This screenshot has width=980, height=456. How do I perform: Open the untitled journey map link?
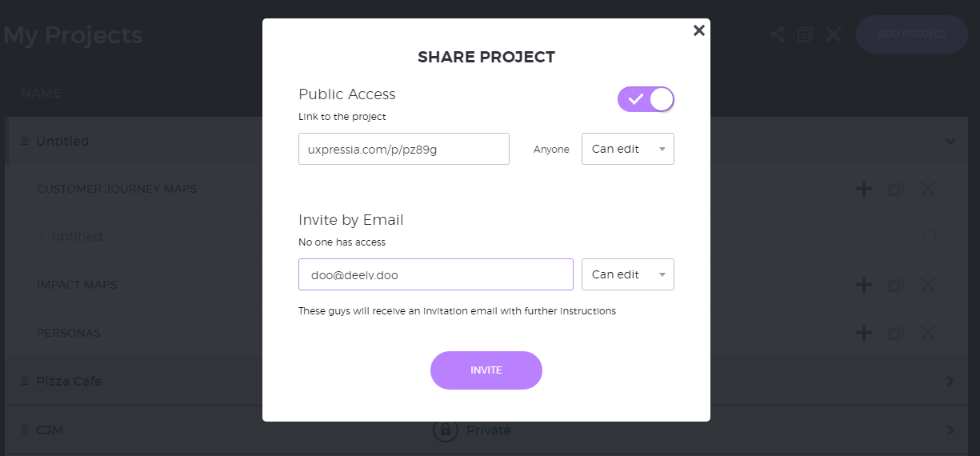pos(77,237)
